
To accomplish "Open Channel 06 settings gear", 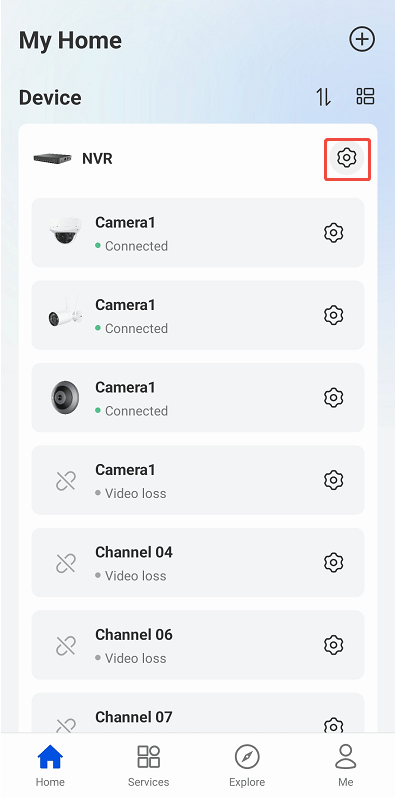I will (333, 645).
